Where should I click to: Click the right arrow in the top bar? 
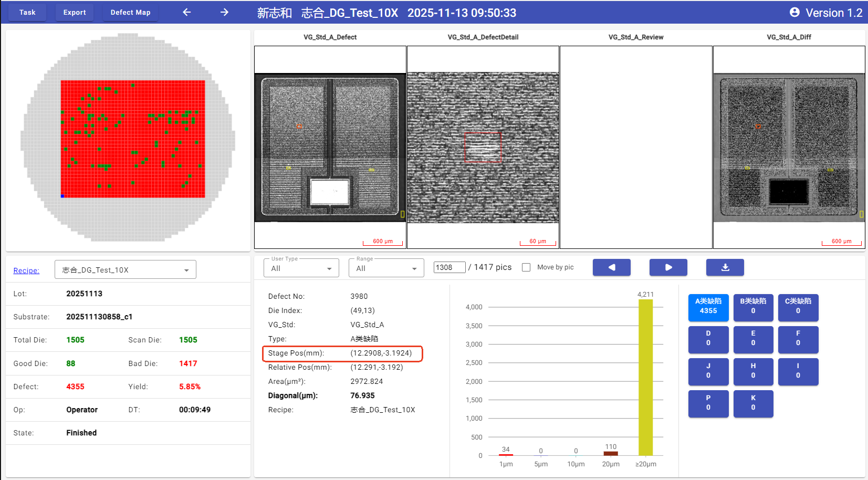point(224,12)
